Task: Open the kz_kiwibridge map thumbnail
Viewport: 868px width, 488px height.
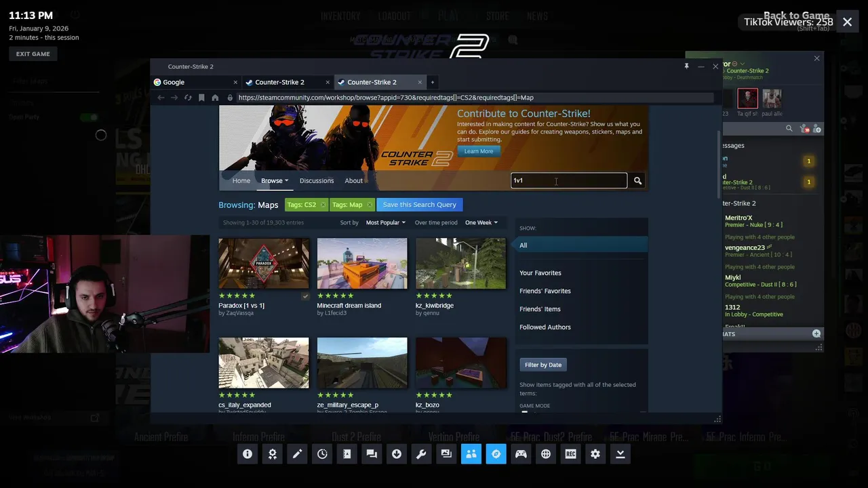Action: point(460,264)
